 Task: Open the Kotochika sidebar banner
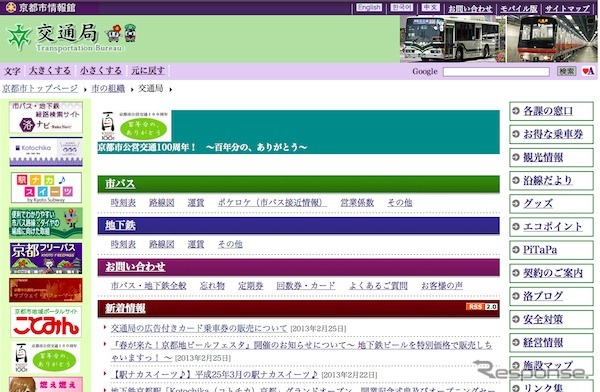pyautogui.click(x=46, y=152)
